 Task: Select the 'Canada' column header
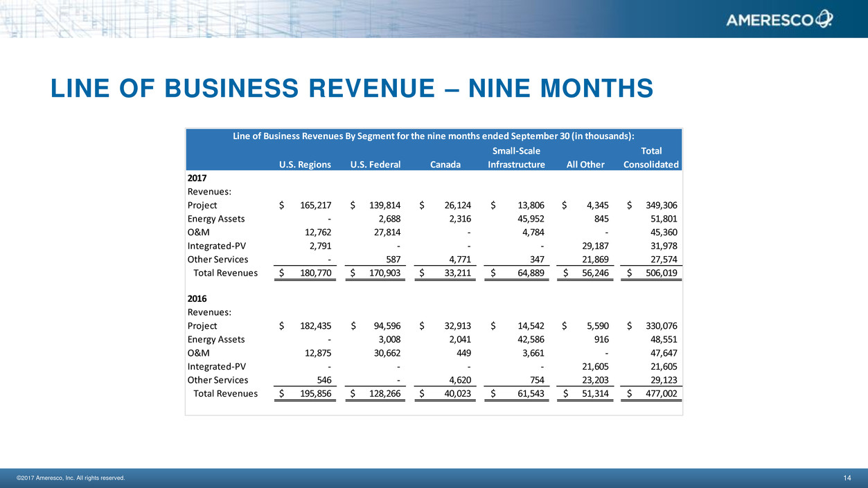pos(445,165)
